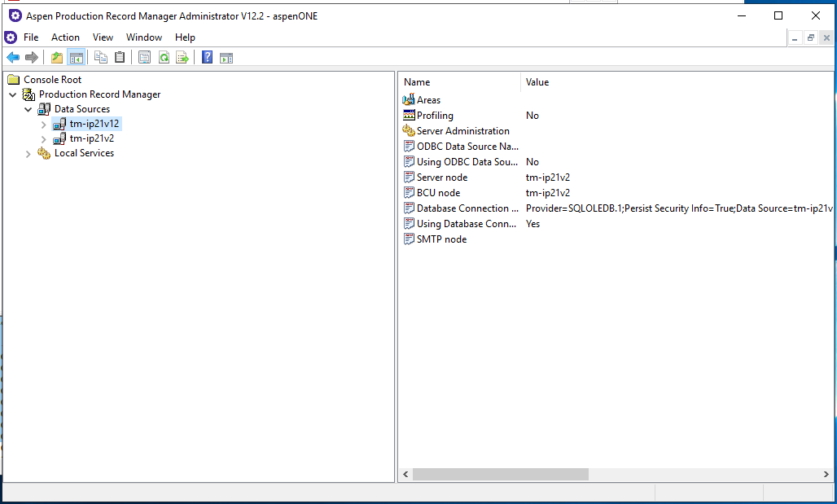Screen dimensions: 837x504
Task: Open Help via the question mark icon
Action: tap(208, 57)
